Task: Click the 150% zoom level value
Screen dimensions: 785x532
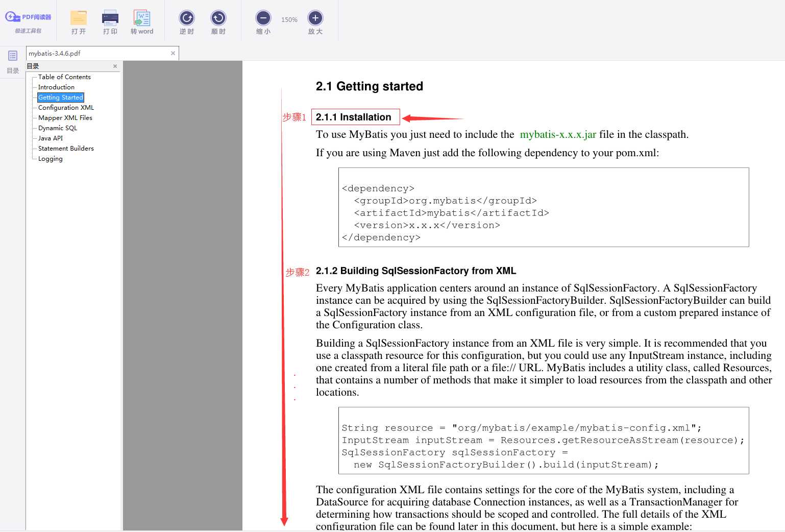Action: point(289,20)
